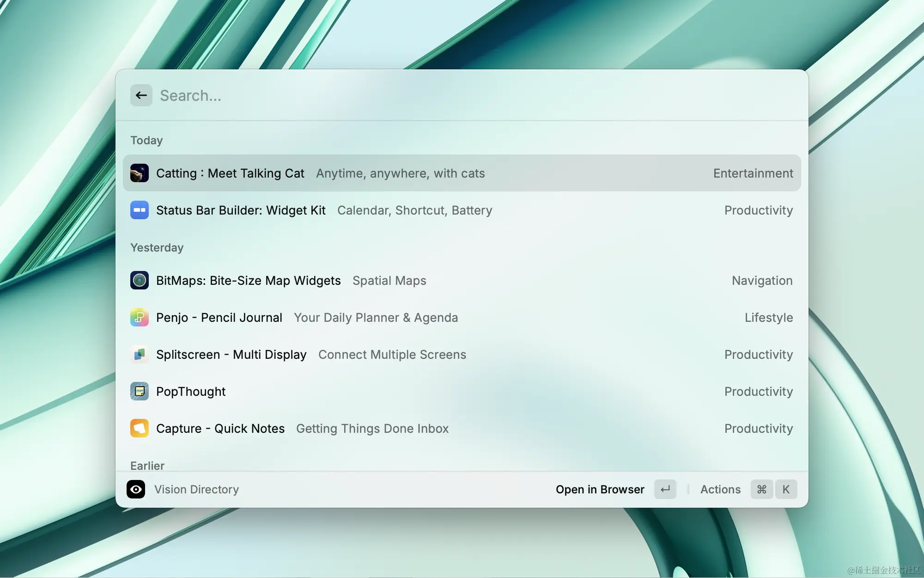This screenshot has width=924, height=578.
Task: Select Splitscreen - Multi Display entry
Action: click(462, 354)
